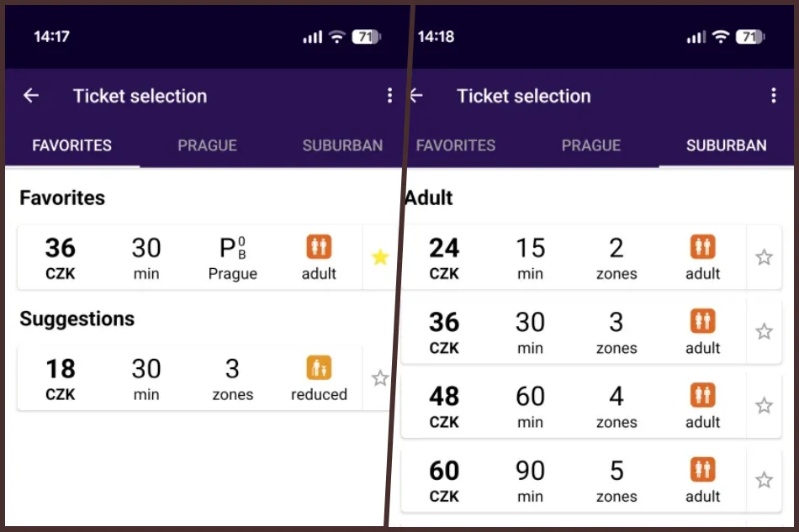The height and width of the screenshot is (532, 799).
Task: Choose the 18 CZK suggested reduced ticket
Action: 189,378
